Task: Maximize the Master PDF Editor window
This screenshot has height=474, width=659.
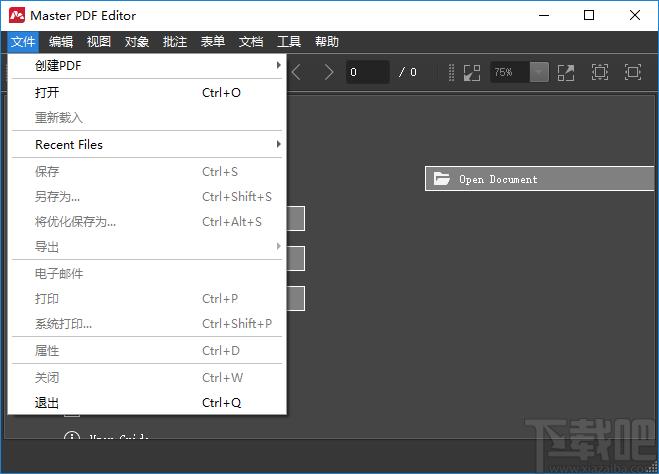Action: 589,16
